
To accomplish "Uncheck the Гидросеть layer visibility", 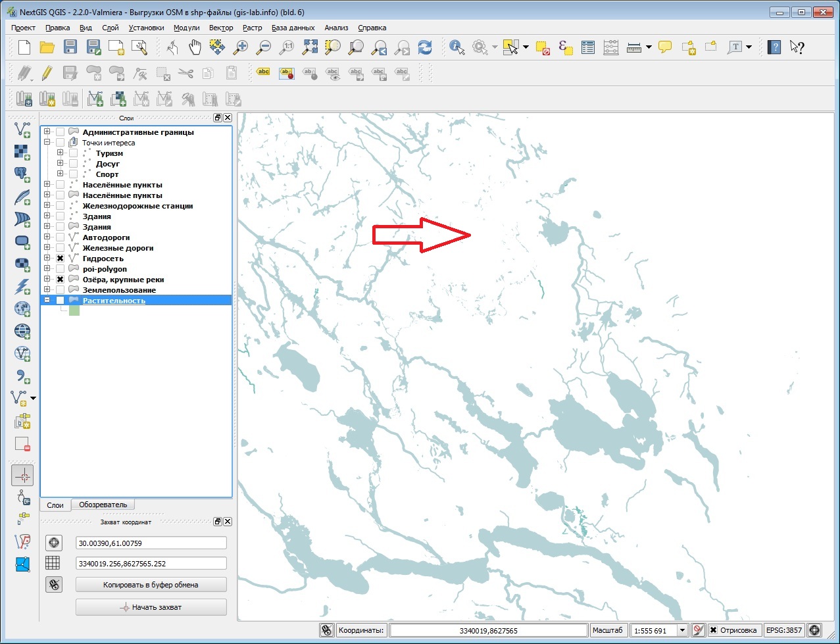I will (x=61, y=259).
